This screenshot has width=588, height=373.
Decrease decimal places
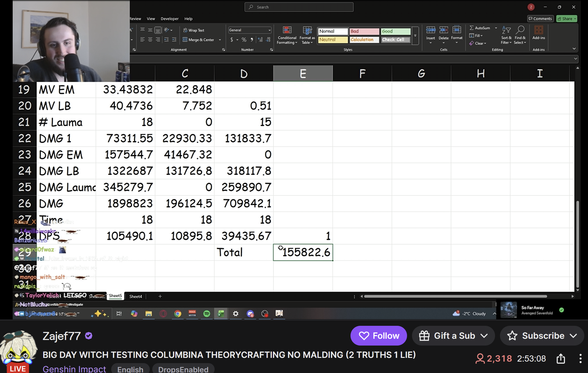(x=268, y=39)
